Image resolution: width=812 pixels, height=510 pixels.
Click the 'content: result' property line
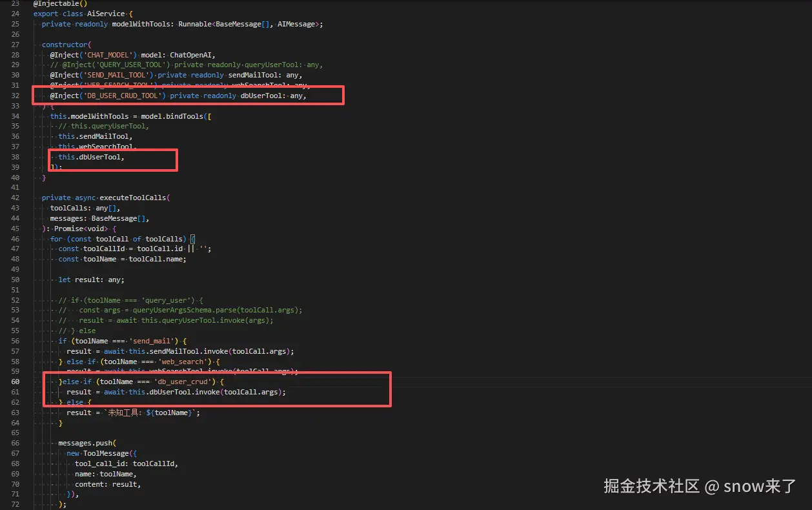108,484
